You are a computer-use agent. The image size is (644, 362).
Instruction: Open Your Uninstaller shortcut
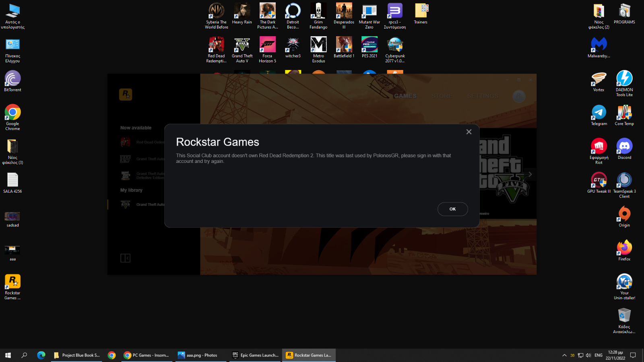click(x=624, y=286)
